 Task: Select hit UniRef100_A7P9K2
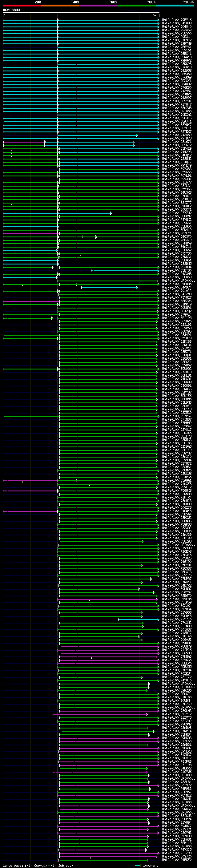(x=176, y=40)
